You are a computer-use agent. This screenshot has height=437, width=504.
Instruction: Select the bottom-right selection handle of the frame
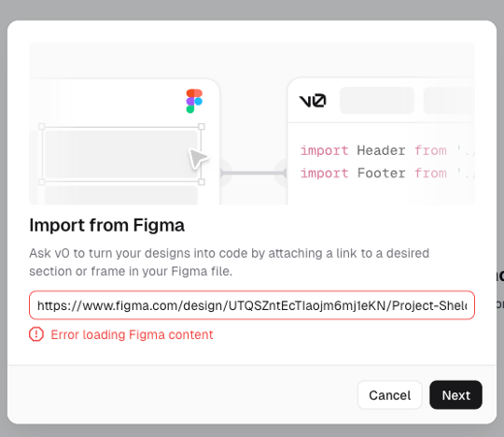(x=202, y=182)
